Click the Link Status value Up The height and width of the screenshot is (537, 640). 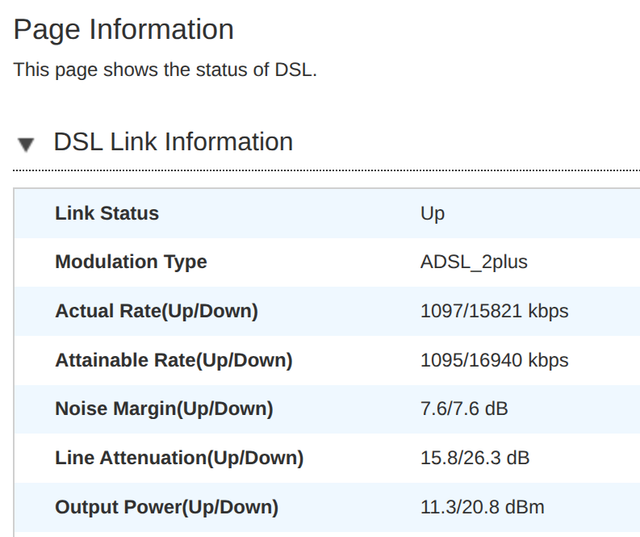[x=433, y=214]
